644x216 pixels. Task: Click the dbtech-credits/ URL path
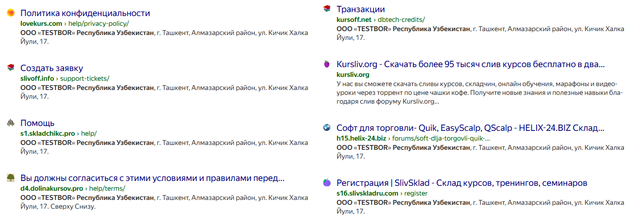point(402,20)
